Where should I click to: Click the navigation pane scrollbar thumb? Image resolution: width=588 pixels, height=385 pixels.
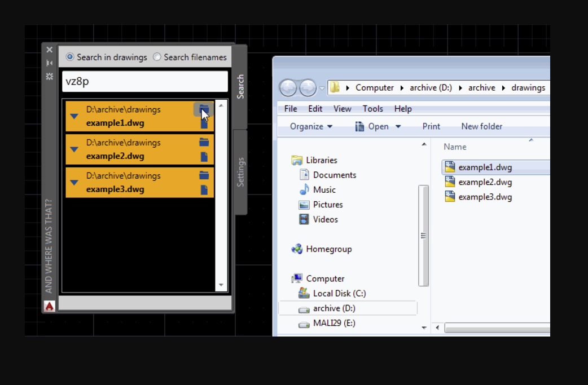click(423, 236)
